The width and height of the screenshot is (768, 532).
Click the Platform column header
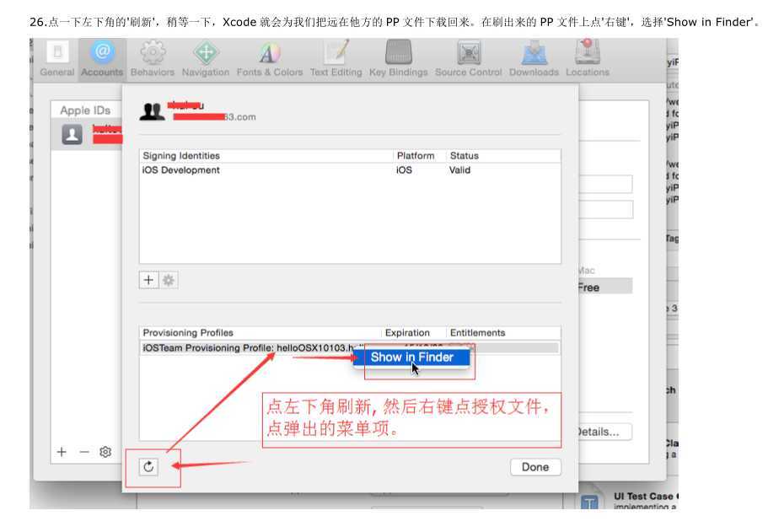[x=416, y=156]
